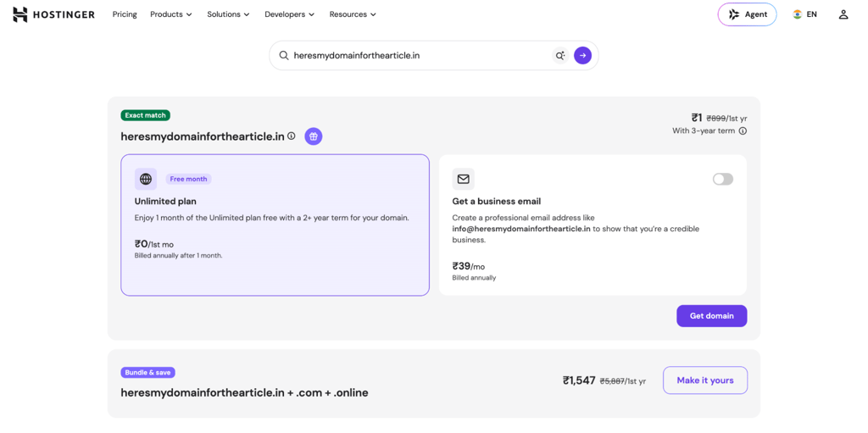Expand the Solutions menu
The height and width of the screenshot is (433, 868).
[x=228, y=14]
